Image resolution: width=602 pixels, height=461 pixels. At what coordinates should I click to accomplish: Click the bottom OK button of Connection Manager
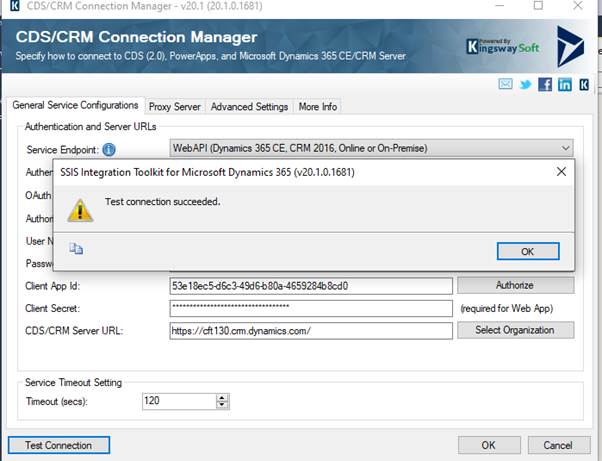[x=489, y=445]
